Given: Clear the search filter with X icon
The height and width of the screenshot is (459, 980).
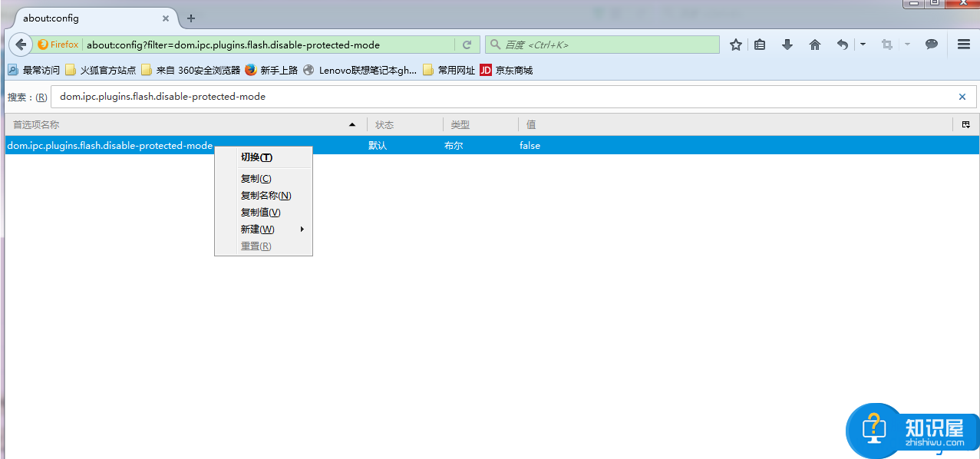Looking at the screenshot, I should pos(962,97).
